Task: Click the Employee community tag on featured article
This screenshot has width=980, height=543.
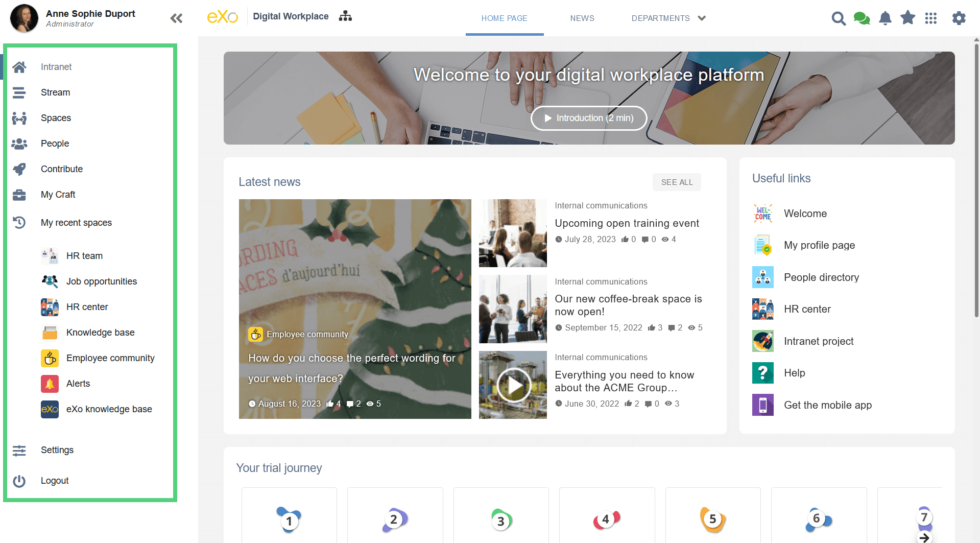Action: tap(298, 334)
